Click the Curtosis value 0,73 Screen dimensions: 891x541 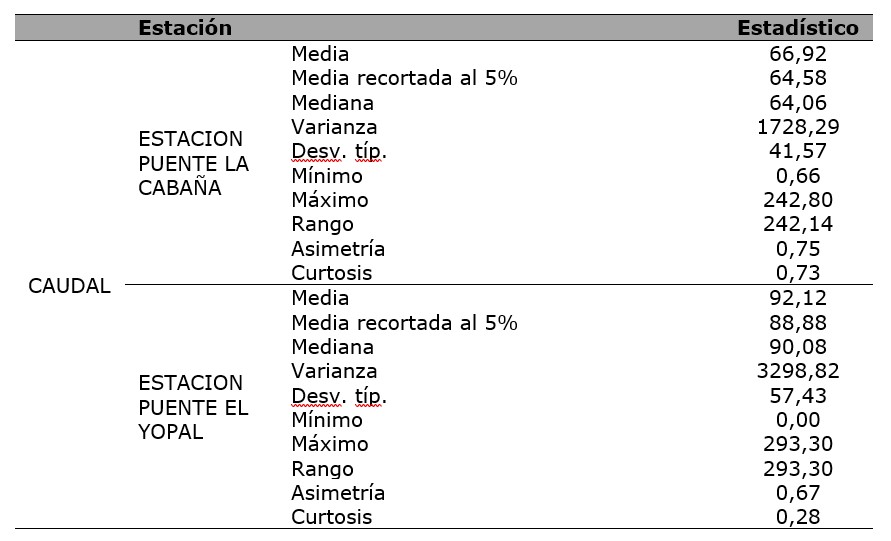[798, 273]
